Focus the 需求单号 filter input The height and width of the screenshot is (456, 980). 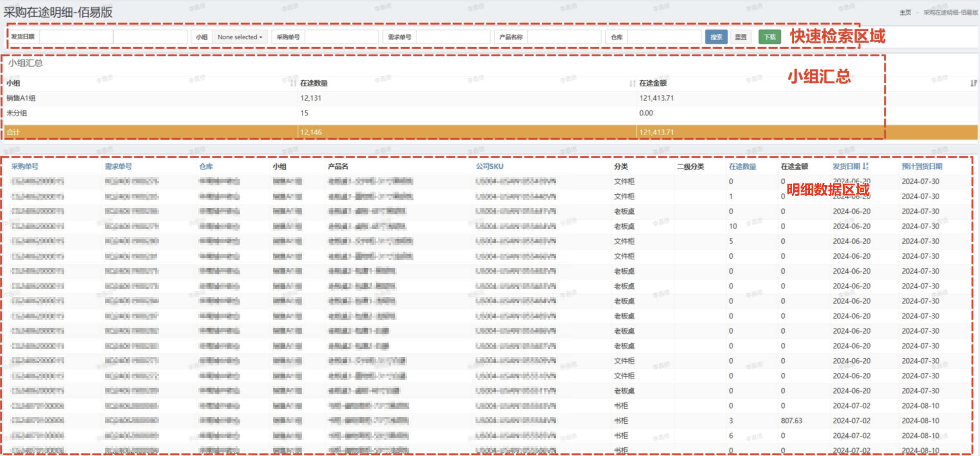[x=453, y=37]
